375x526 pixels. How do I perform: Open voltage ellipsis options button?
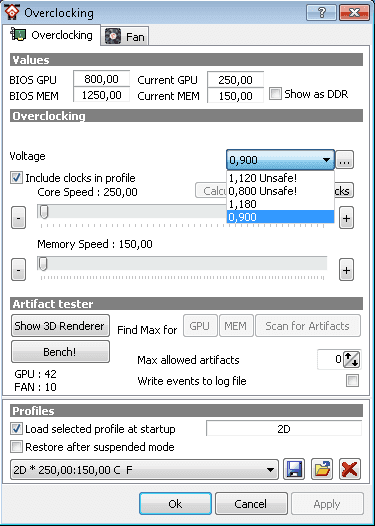click(x=345, y=160)
